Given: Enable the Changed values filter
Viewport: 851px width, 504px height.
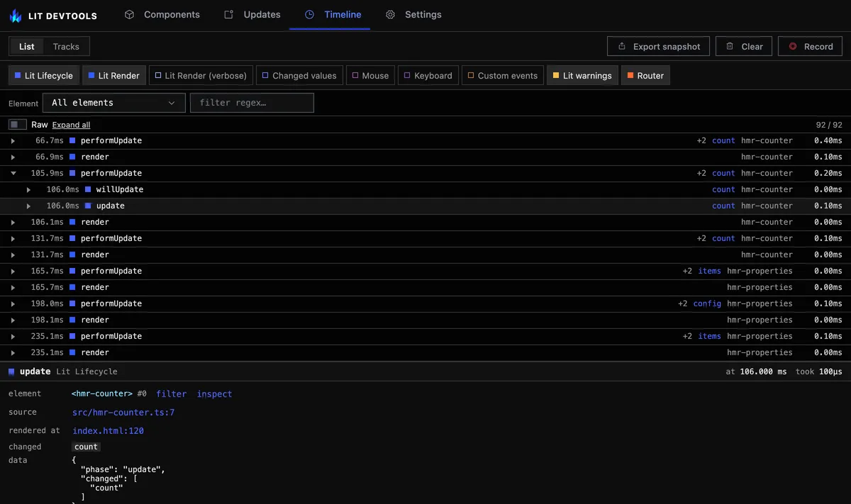Looking at the screenshot, I should 300,76.
